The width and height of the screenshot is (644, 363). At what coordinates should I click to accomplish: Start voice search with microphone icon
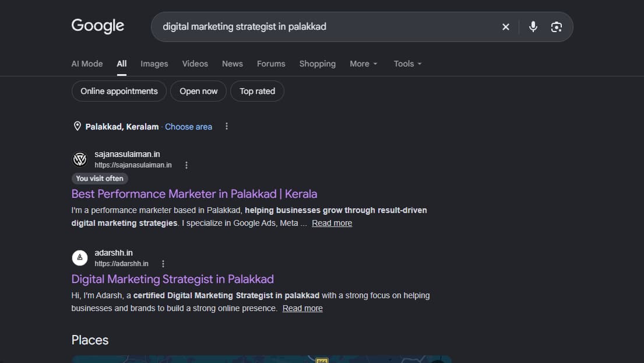point(533,27)
